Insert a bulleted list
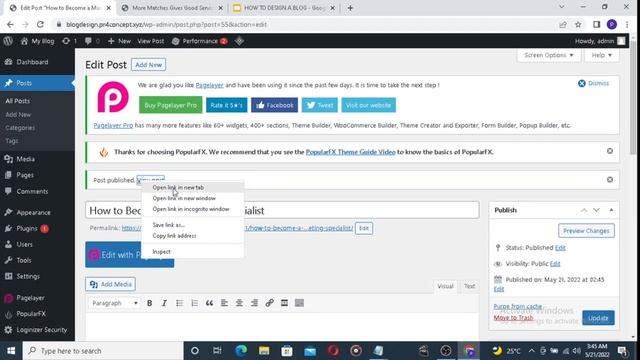The width and height of the screenshot is (640, 360). point(180,303)
